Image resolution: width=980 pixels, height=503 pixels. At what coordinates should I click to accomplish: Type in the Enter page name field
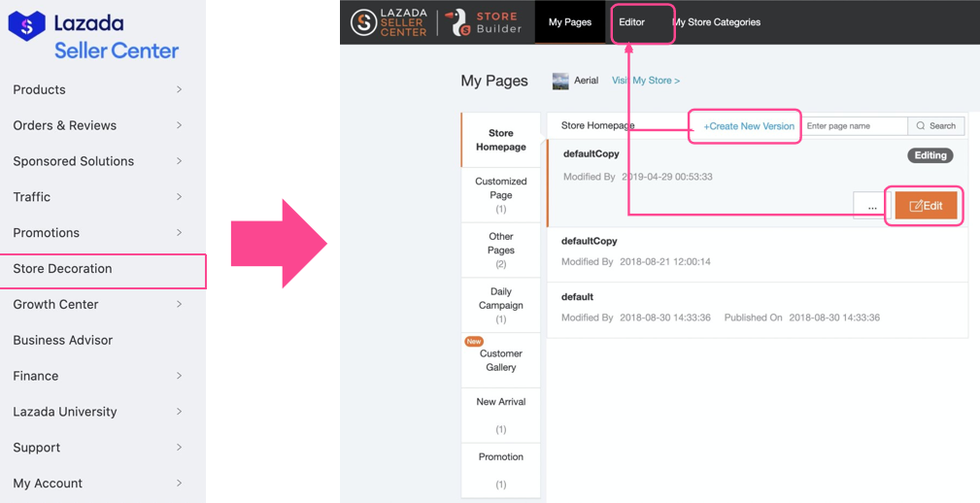(x=855, y=125)
